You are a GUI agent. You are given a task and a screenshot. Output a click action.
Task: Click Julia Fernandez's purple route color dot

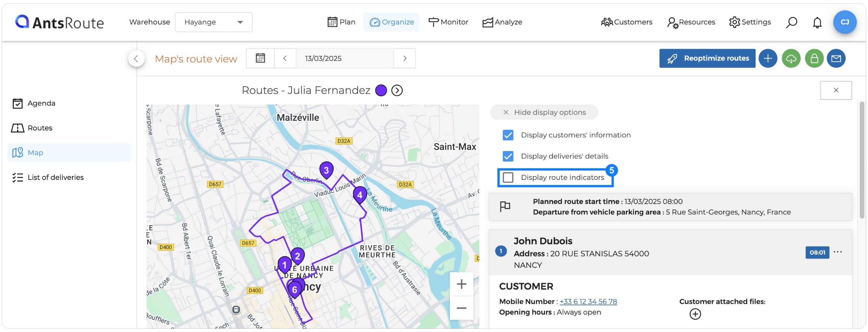point(381,90)
